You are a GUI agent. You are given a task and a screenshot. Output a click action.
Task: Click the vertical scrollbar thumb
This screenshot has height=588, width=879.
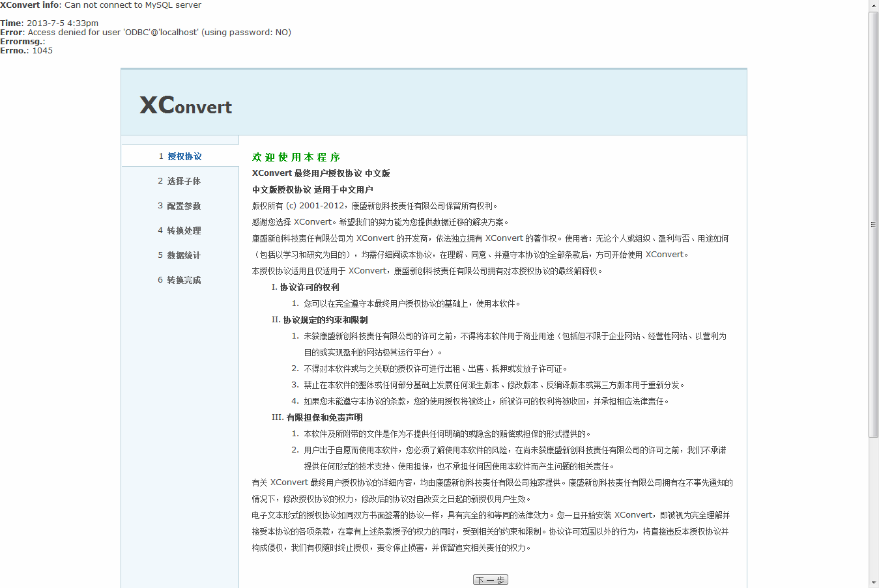tap(874, 224)
